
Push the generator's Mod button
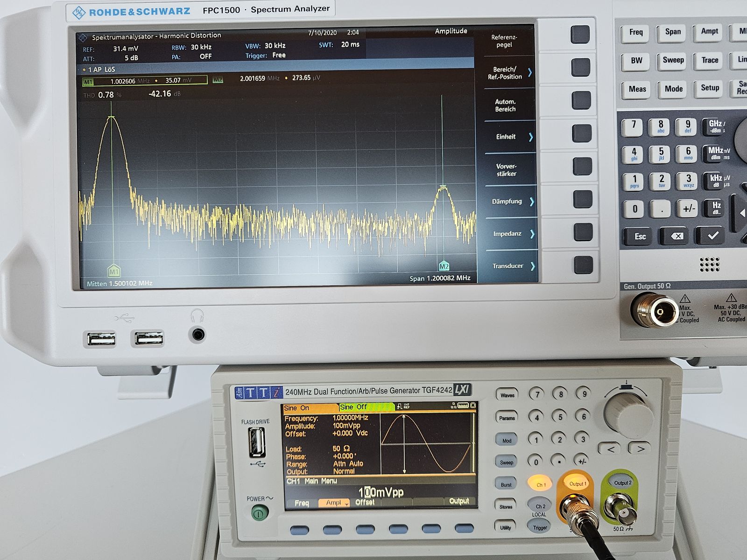tap(506, 440)
